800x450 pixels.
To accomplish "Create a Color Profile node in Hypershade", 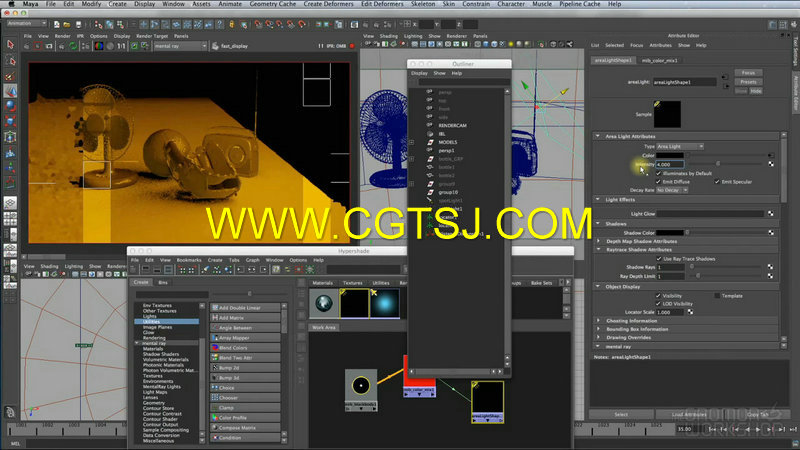I will 245,418.
